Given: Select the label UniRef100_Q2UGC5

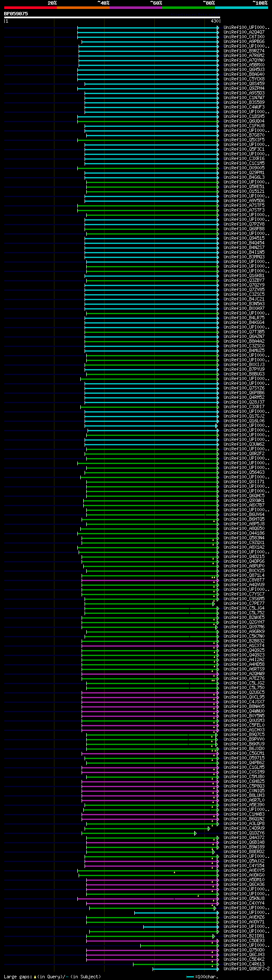Looking at the screenshot, I should point(244,693).
